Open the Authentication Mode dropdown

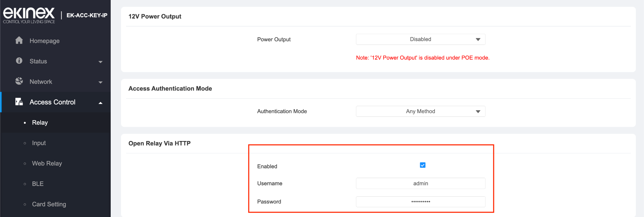(x=420, y=111)
